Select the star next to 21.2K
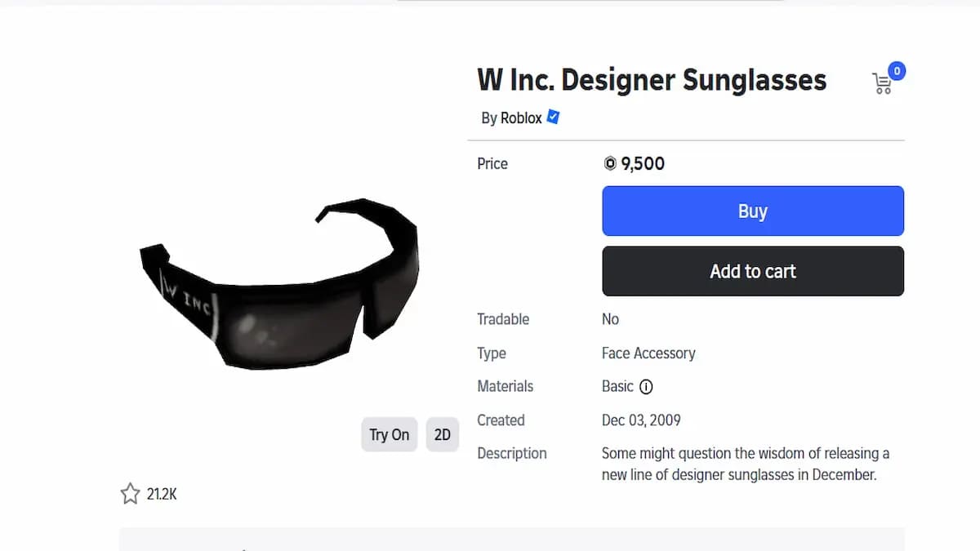The image size is (980, 551). tap(129, 493)
